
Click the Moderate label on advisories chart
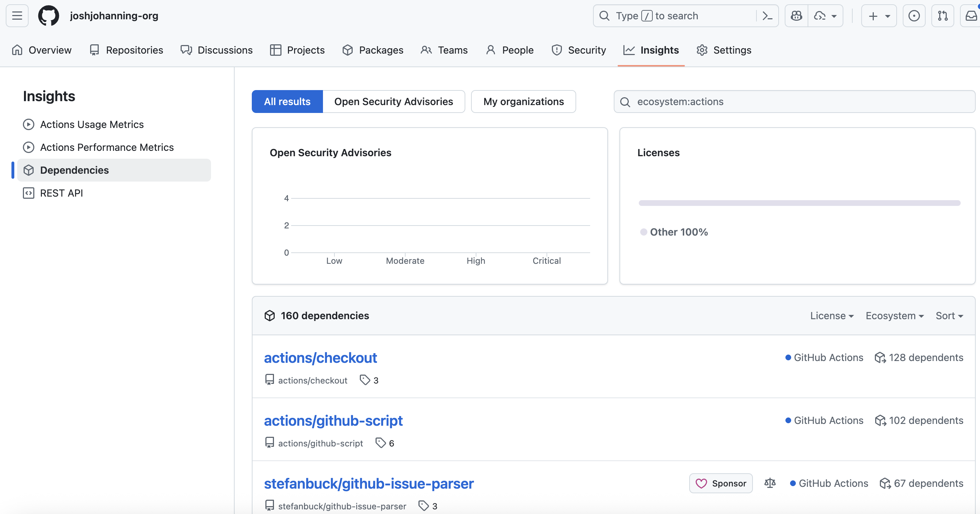tap(405, 261)
